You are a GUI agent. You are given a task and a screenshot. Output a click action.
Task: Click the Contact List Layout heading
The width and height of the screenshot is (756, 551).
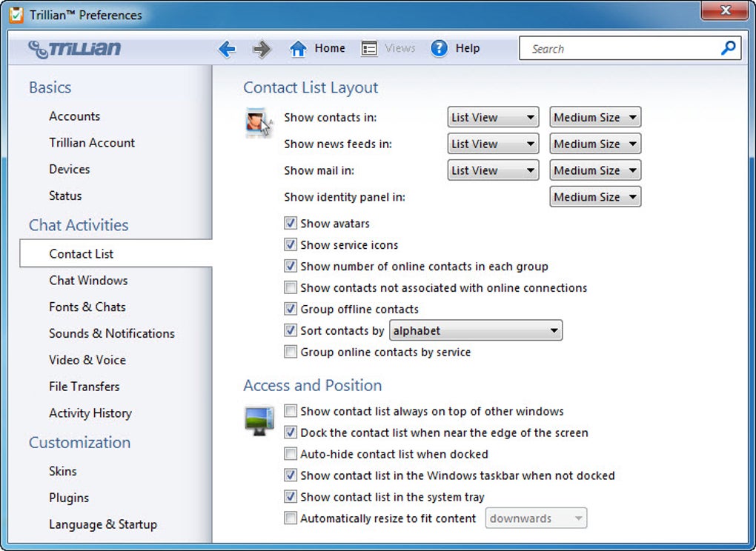click(x=311, y=87)
